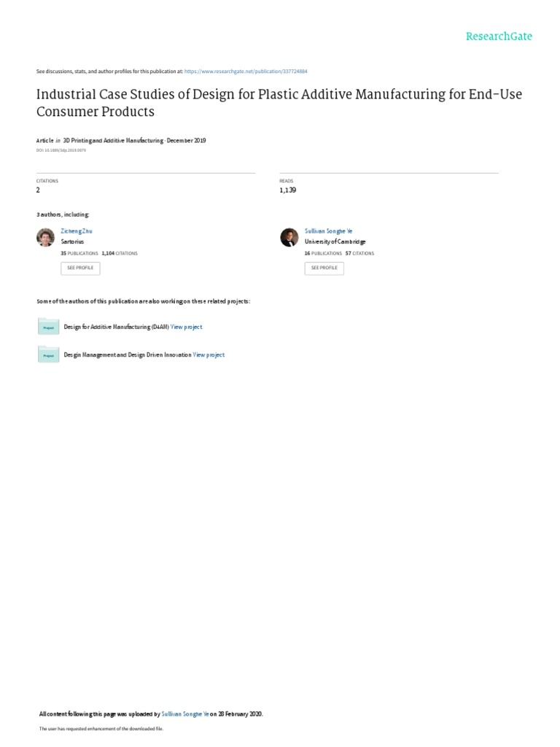Click the Design Management project folder icon
This screenshot has width=560, height=747.
49,355
